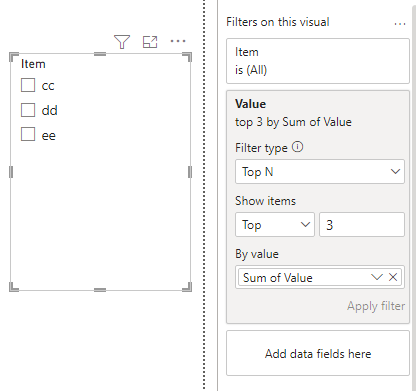Expand the Sum of Value aggregation chevron
The image size is (416, 391).
377,277
